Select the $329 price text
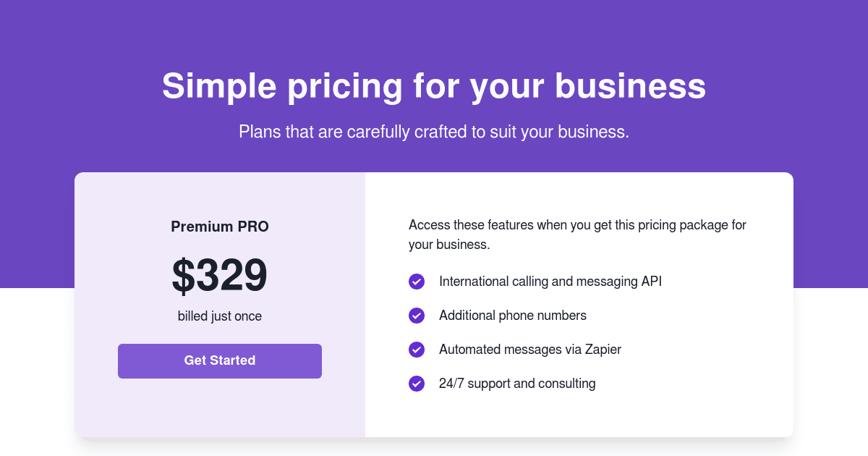 (x=220, y=276)
